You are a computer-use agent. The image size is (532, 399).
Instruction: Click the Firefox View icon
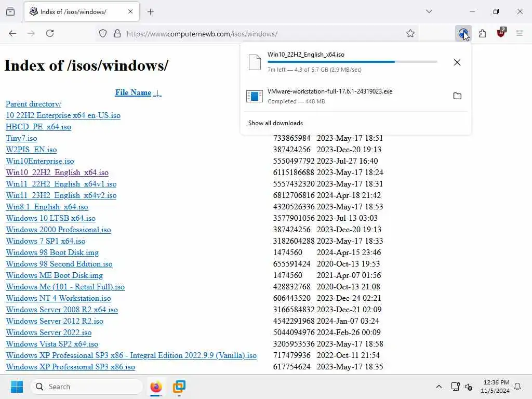coord(10,11)
